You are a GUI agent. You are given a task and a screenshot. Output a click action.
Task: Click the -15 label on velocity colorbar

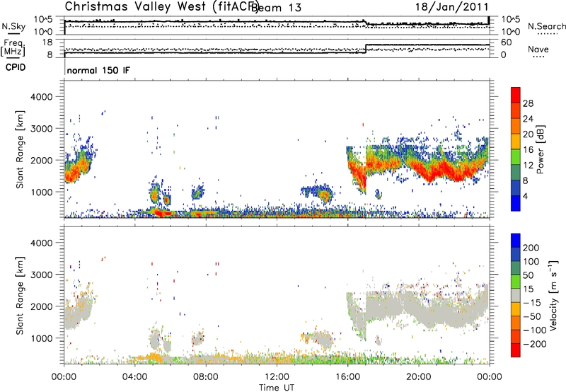tap(532, 303)
